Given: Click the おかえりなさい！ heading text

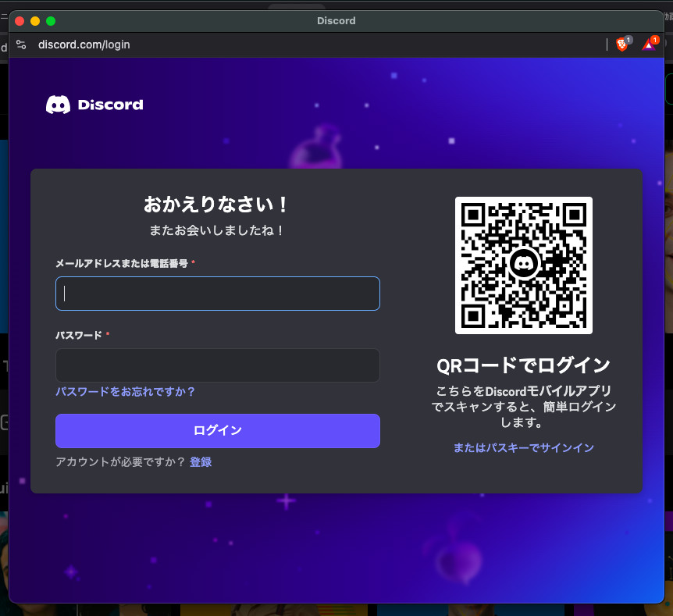Looking at the screenshot, I should [x=215, y=205].
